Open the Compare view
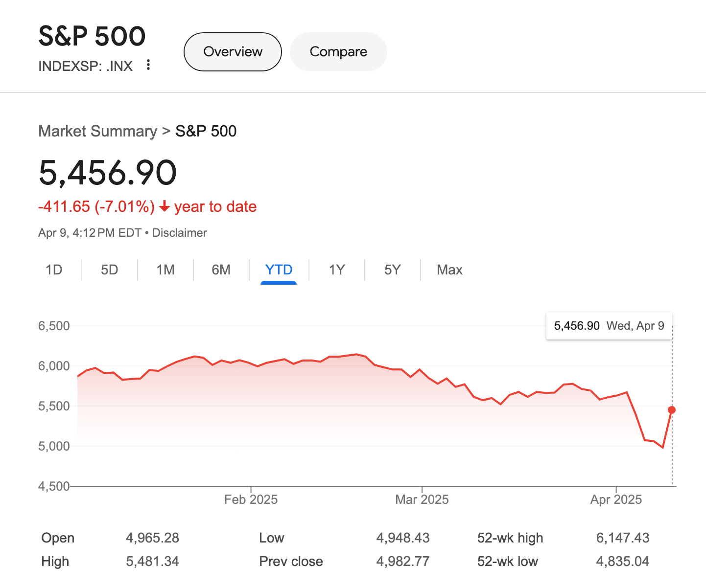The width and height of the screenshot is (706, 588). (x=338, y=51)
